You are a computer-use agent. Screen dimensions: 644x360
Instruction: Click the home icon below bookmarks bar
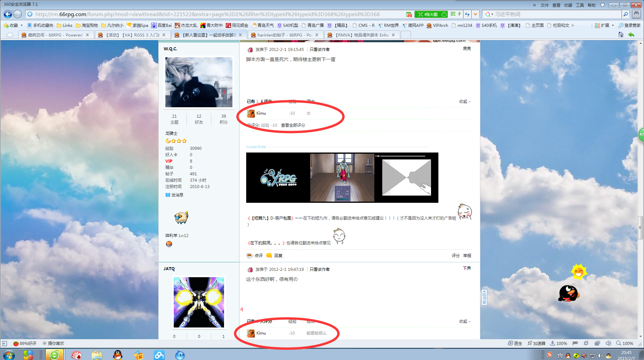click(x=621, y=35)
